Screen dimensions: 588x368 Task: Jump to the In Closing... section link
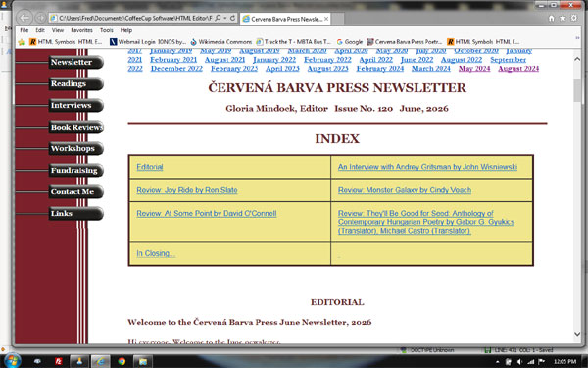point(156,253)
